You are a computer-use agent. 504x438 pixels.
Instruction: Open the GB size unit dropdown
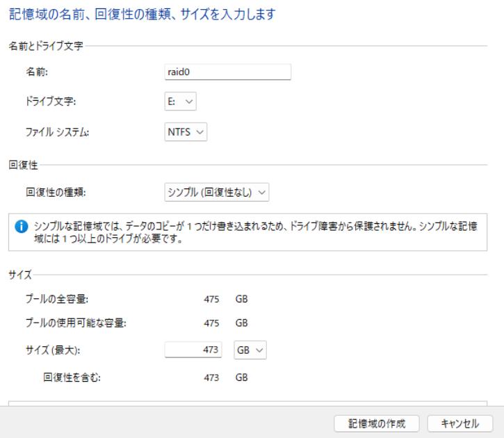click(250, 350)
